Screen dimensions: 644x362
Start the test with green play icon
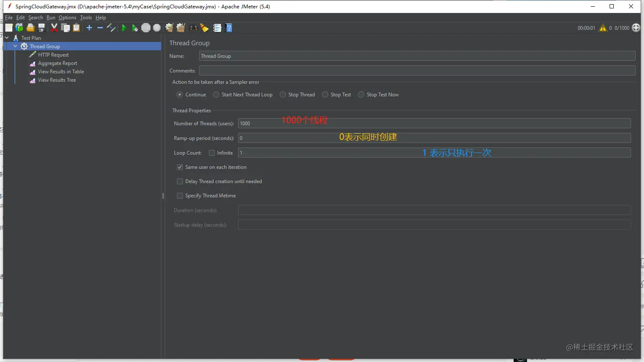124,28
